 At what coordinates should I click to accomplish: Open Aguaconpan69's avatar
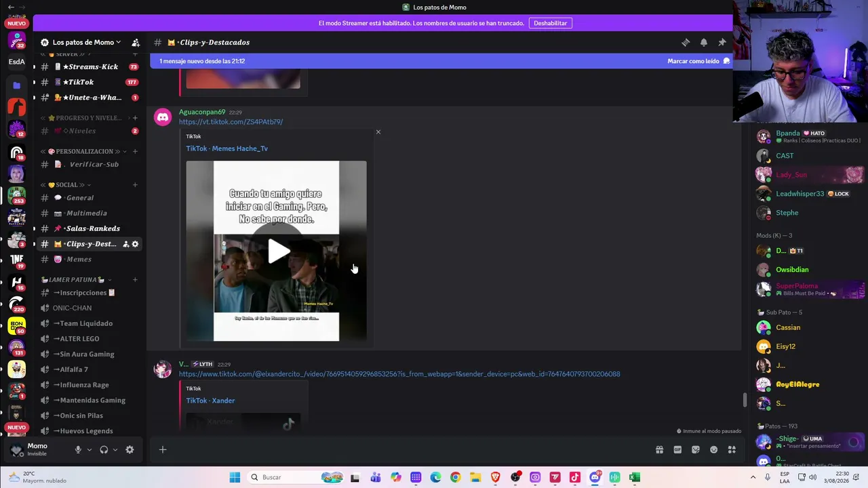[x=163, y=117]
